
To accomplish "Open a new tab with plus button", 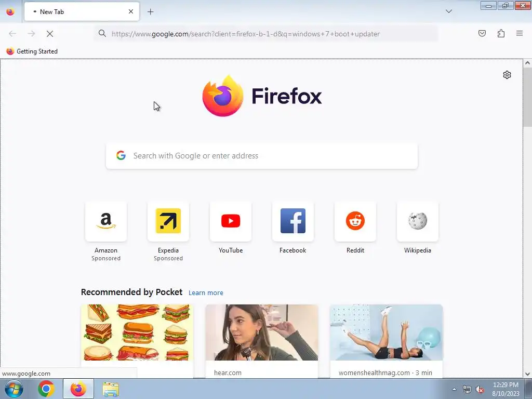I will pyautogui.click(x=150, y=12).
